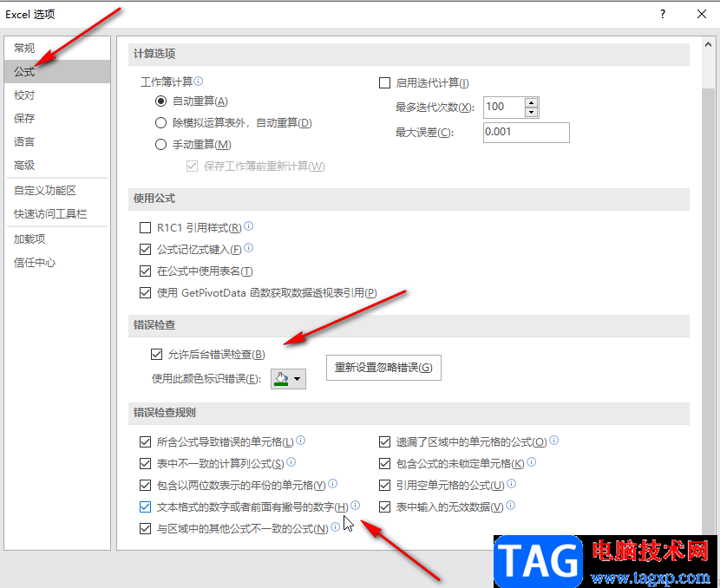Click info icon next to 公式记忆式键入
Screen dimensions: 720x588
coord(248,248)
